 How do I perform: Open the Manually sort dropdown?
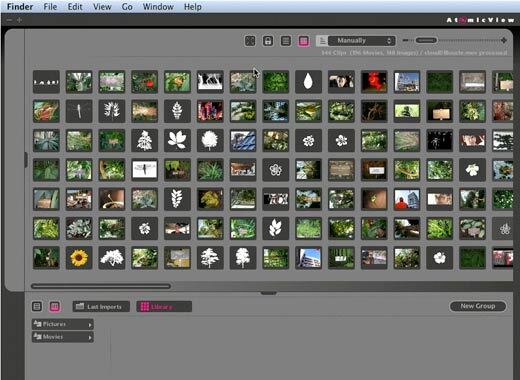click(x=362, y=41)
